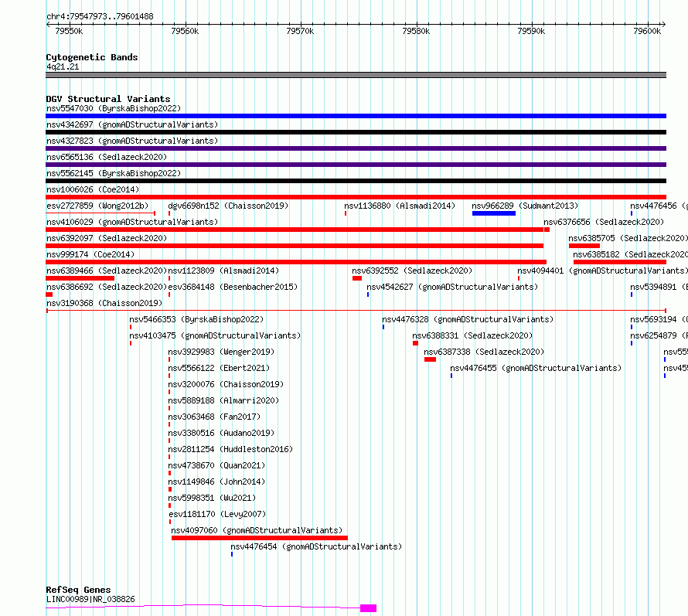Click the chr4:79547973..79601488 position label
This screenshot has height=616, width=688.
(100, 17)
